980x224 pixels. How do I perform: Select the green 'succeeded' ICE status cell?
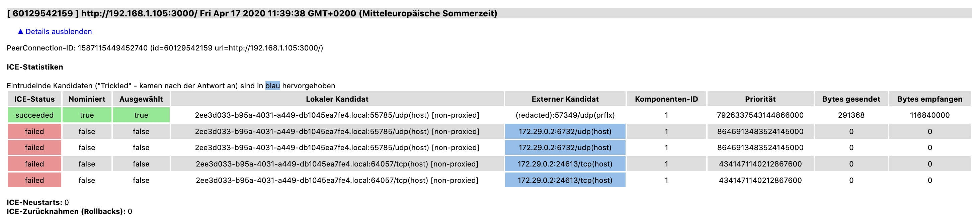pyautogui.click(x=34, y=115)
